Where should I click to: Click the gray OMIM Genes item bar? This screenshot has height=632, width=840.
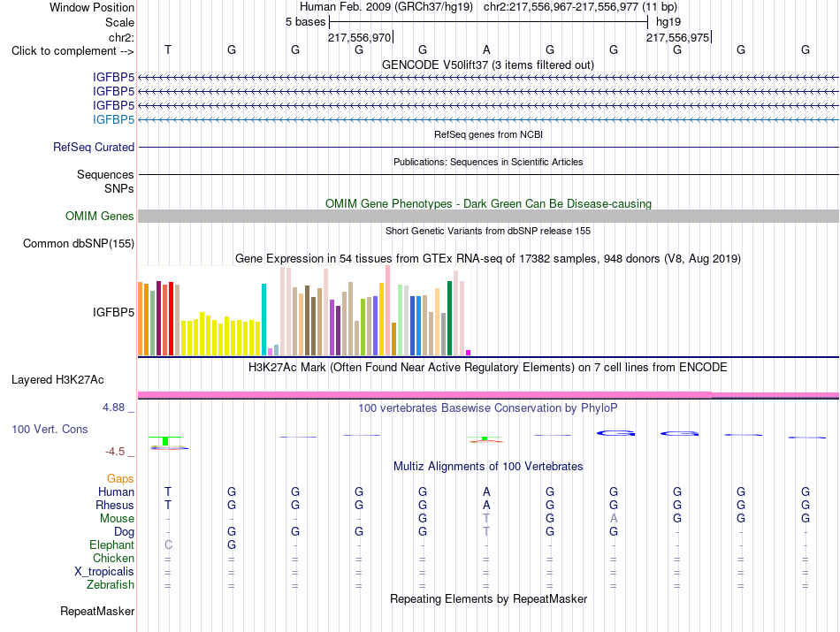pyautogui.click(x=488, y=216)
